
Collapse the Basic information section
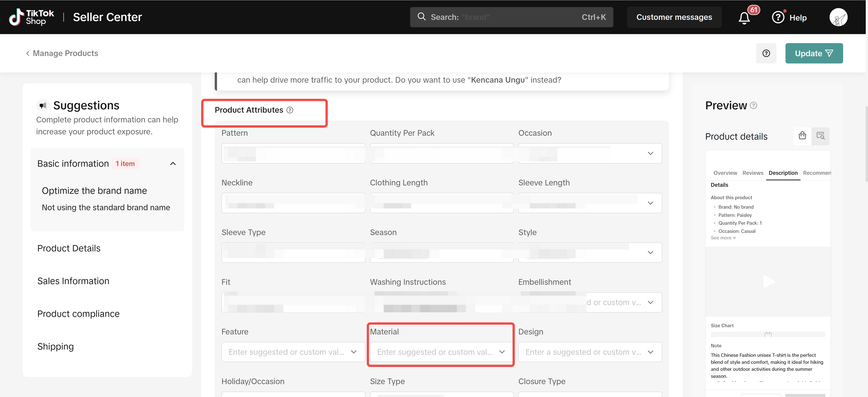(173, 164)
